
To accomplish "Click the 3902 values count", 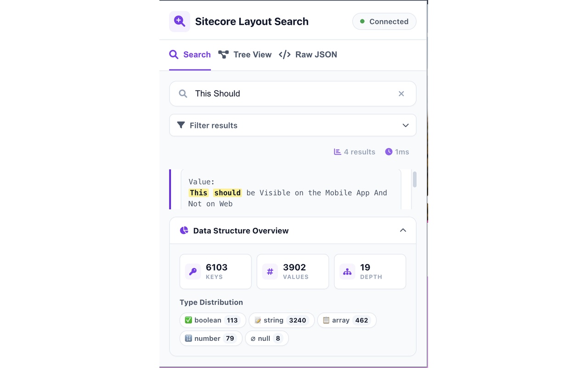I will [294, 267].
